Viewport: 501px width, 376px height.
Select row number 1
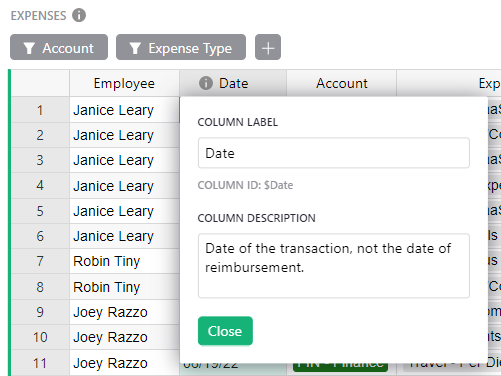[x=40, y=110]
